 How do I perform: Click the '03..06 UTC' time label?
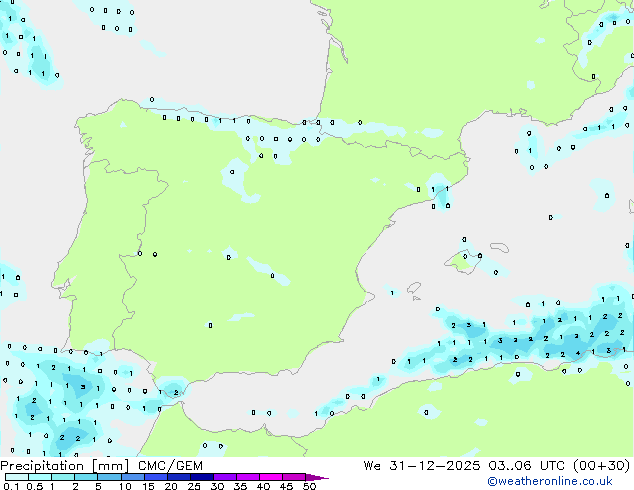pos(526,466)
